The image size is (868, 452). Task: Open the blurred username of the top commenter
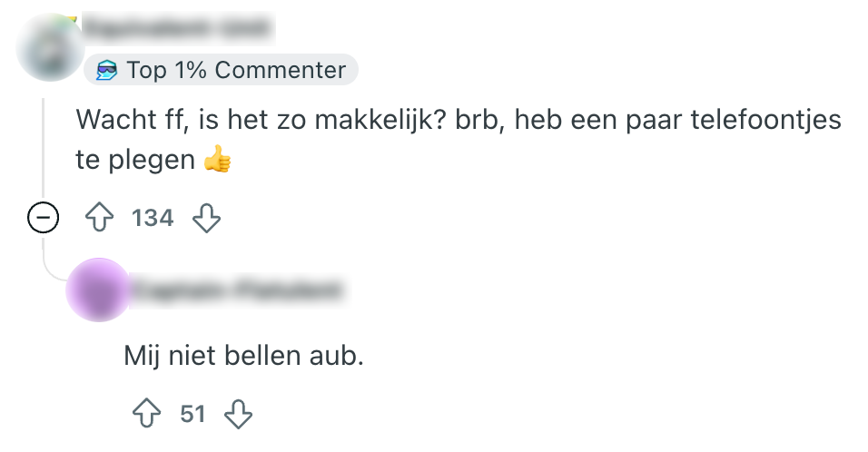point(178,29)
